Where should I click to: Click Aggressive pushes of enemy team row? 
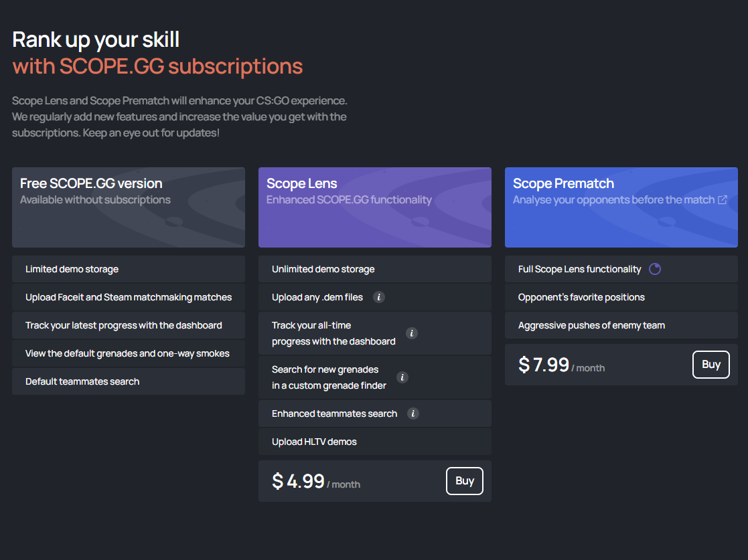tap(621, 325)
